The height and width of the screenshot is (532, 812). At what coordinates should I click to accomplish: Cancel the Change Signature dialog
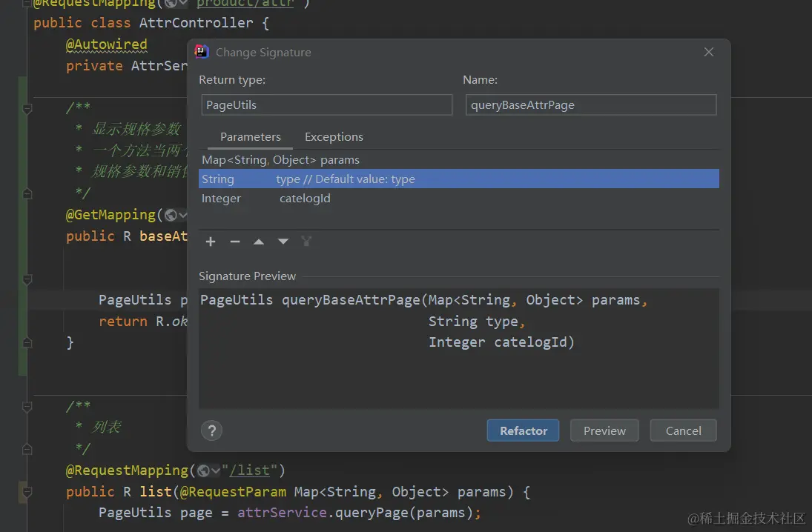point(683,430)
